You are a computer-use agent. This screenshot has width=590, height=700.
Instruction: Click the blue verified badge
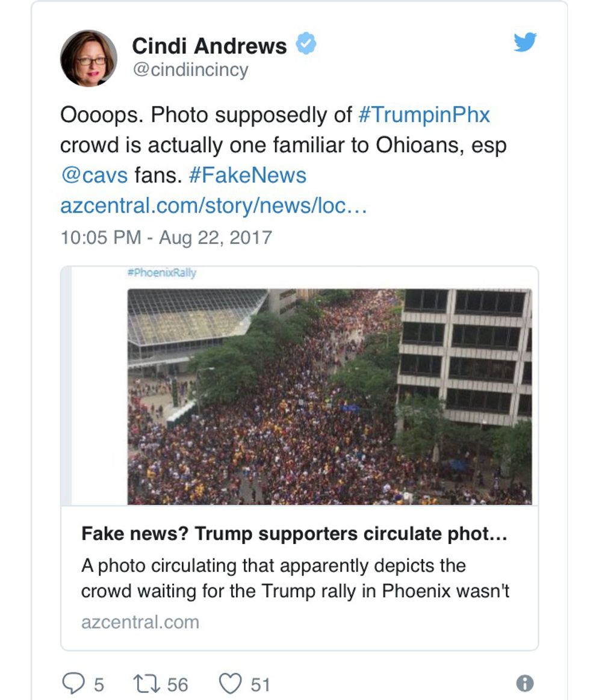tap(306, 45)
